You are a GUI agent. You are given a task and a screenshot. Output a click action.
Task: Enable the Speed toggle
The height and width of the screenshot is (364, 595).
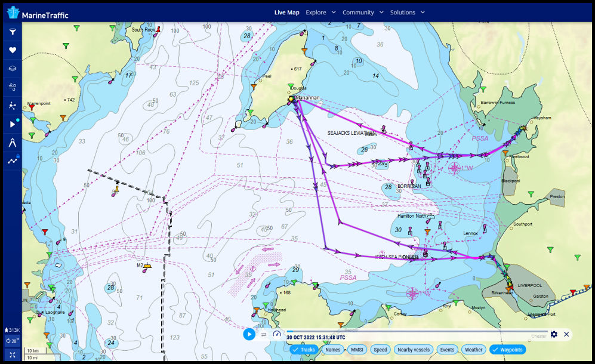pyautogui.click(x=380, y=350)
